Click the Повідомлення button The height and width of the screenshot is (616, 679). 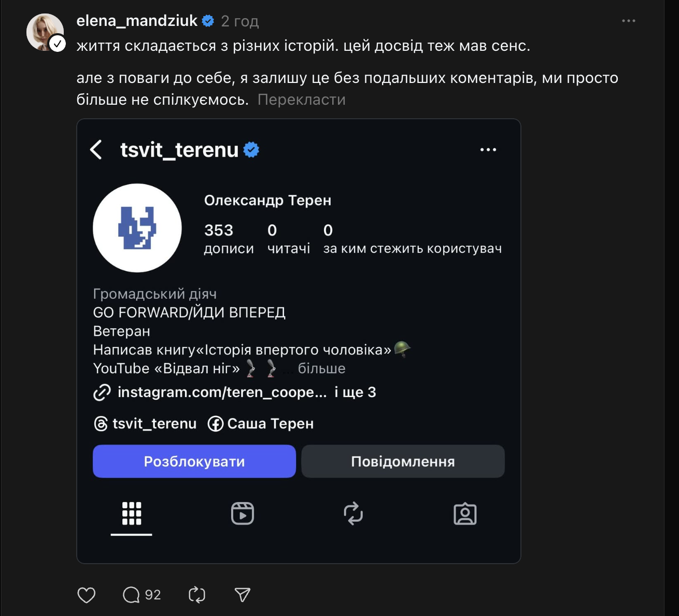(x=403, y=461)
